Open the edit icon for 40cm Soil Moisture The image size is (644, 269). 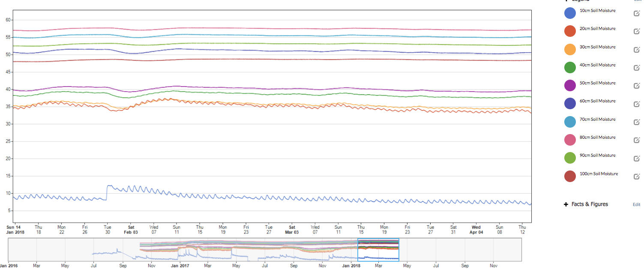(x=636, y=68)
